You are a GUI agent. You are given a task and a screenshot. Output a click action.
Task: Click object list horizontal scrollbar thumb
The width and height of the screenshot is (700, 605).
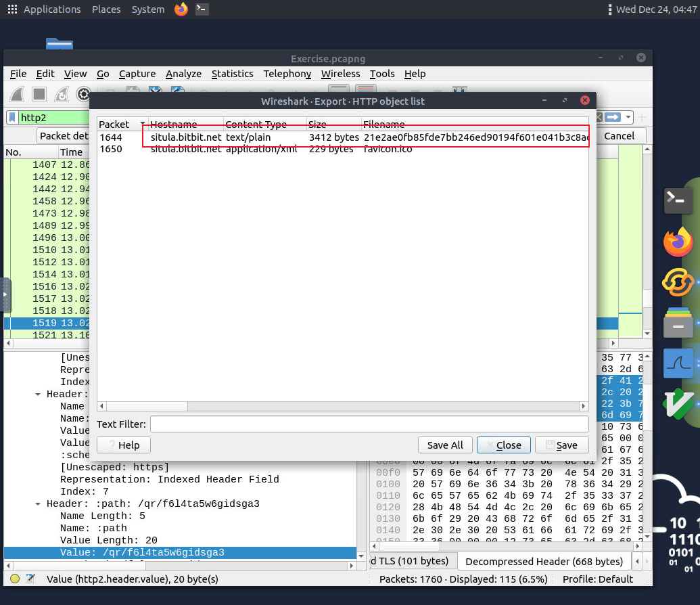(147, 406)
